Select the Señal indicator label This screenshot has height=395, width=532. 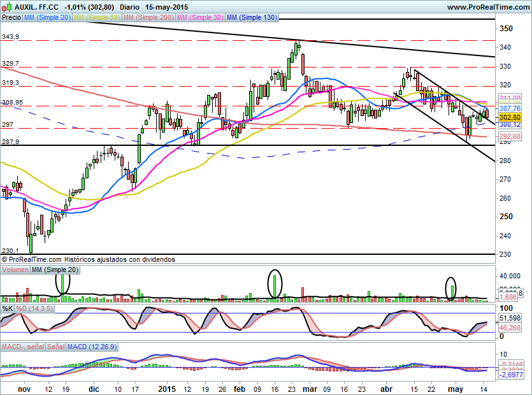click(x=55, y=347)
